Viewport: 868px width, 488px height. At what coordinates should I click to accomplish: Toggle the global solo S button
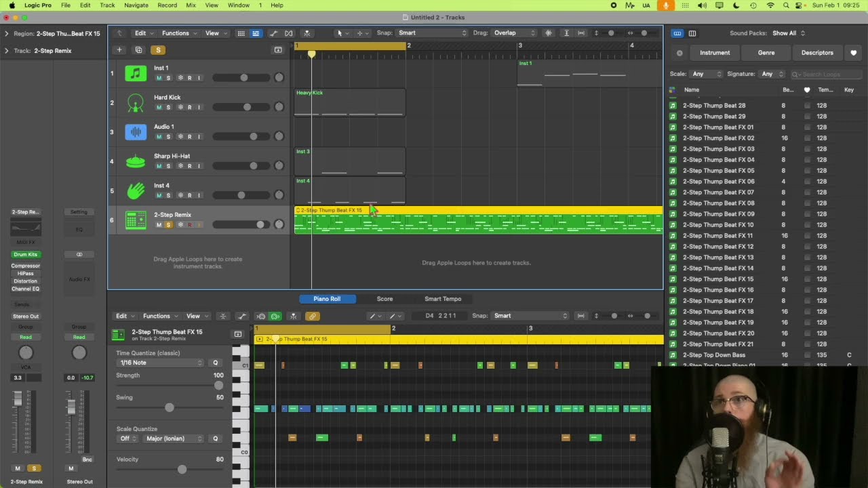tap(158, 49)
